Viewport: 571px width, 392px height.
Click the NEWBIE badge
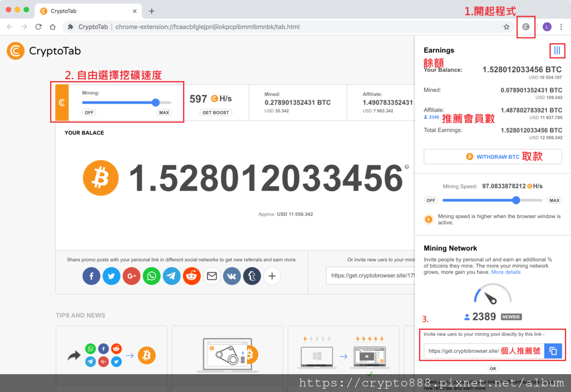511,317
